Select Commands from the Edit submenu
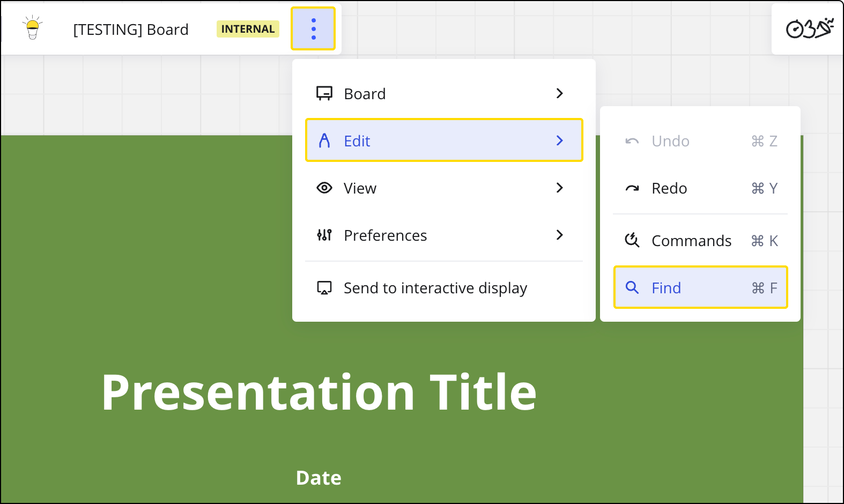 [x=691, y=241]
